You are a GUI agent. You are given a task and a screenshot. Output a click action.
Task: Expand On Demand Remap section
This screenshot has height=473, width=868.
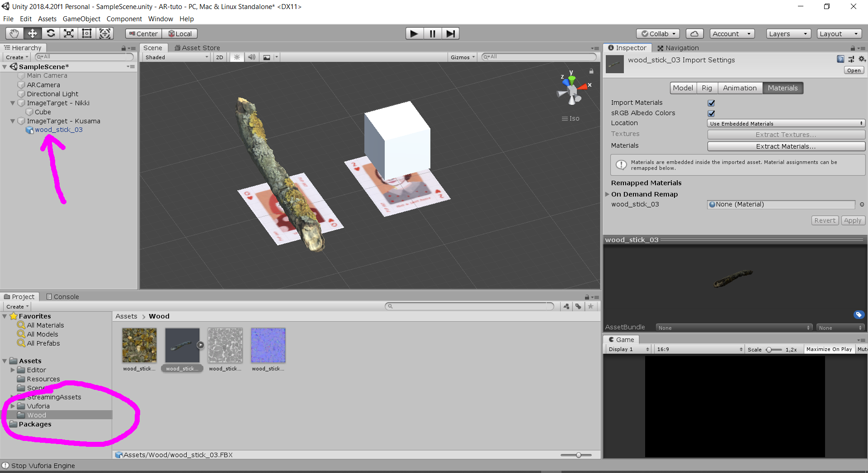(607, 194)
